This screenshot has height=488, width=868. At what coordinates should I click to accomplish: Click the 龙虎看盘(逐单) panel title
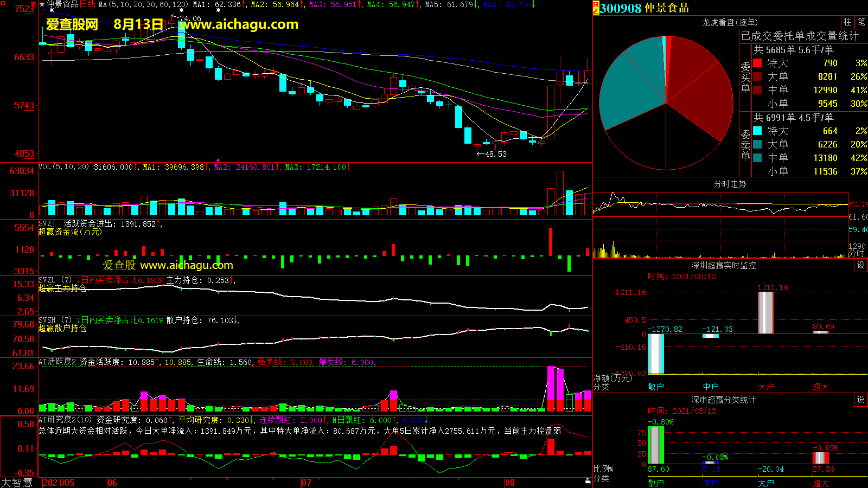coord(730,22)
